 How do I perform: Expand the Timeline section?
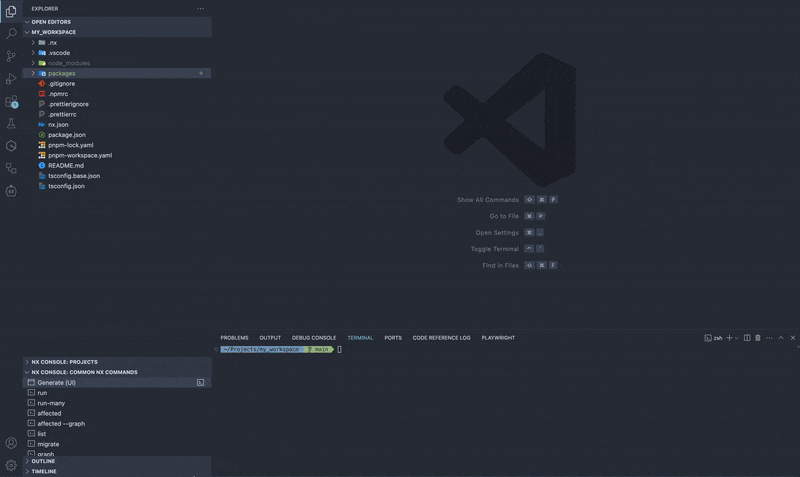click(27, 471)
